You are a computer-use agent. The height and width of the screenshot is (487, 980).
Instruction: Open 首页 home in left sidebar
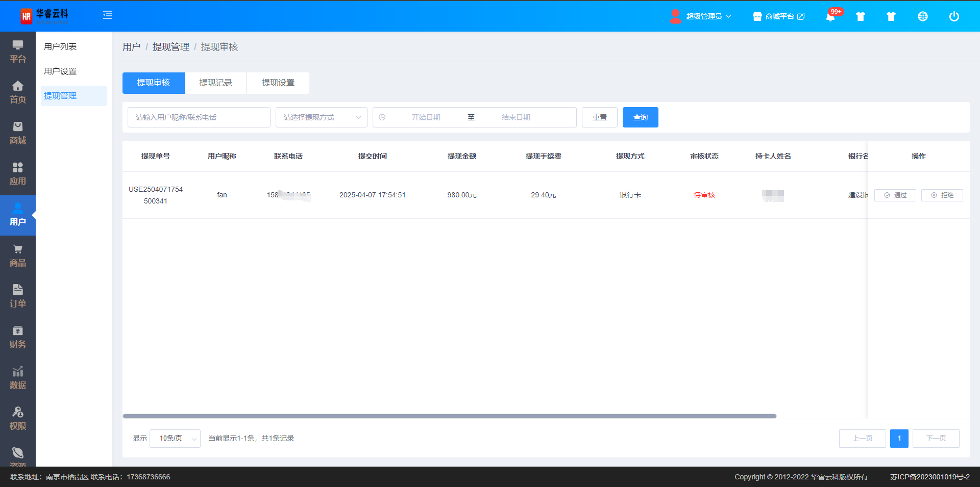(x=18, y=92)
